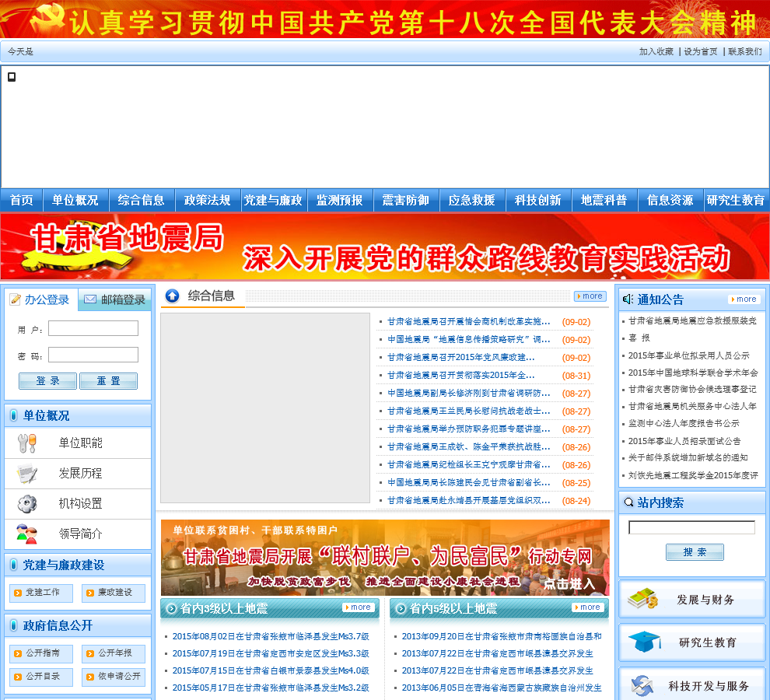Open 2015年08月02日 张掖市临泽县 Ms3.7 earthquake entry
The image size is (770, 700).
click(x=271, y=636)
